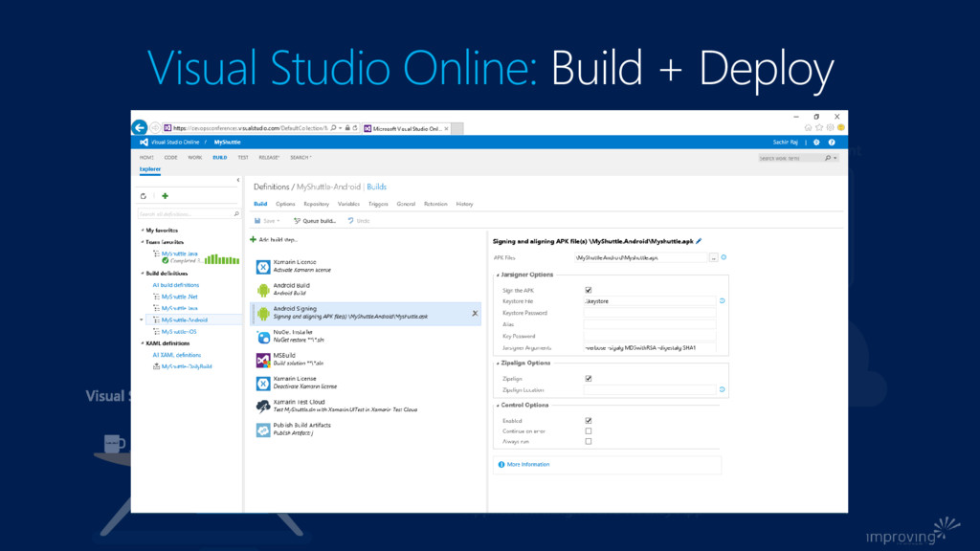The width and height of the screenshot is (980, 551).
Task: Click the Queue build button
Action: click(315, 221)
